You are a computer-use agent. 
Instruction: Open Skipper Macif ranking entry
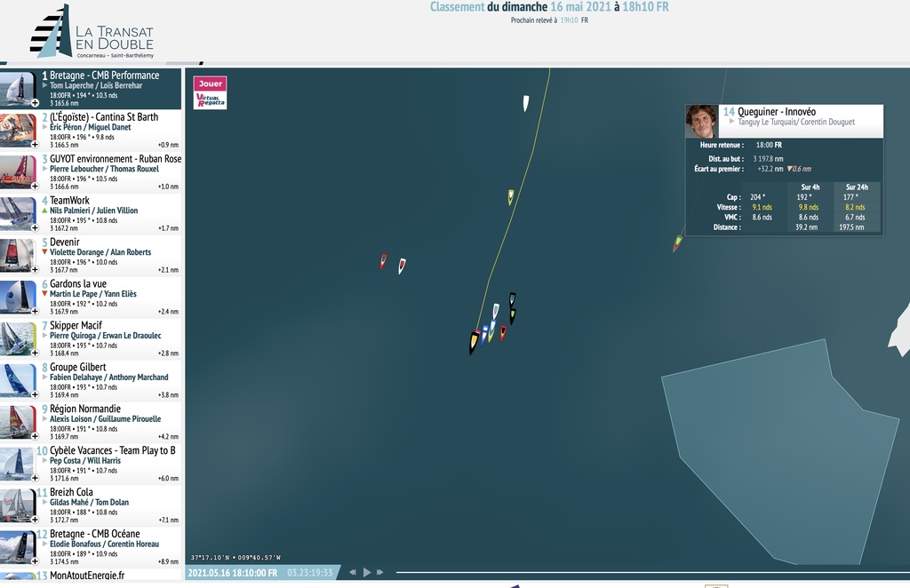pyautogui.click(x=91, y=338)
